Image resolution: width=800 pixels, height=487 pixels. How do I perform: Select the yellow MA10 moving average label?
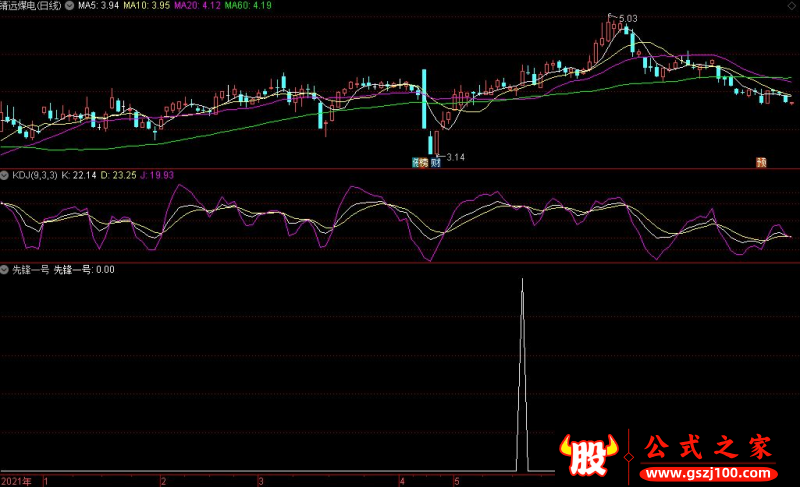pos(147,6)
